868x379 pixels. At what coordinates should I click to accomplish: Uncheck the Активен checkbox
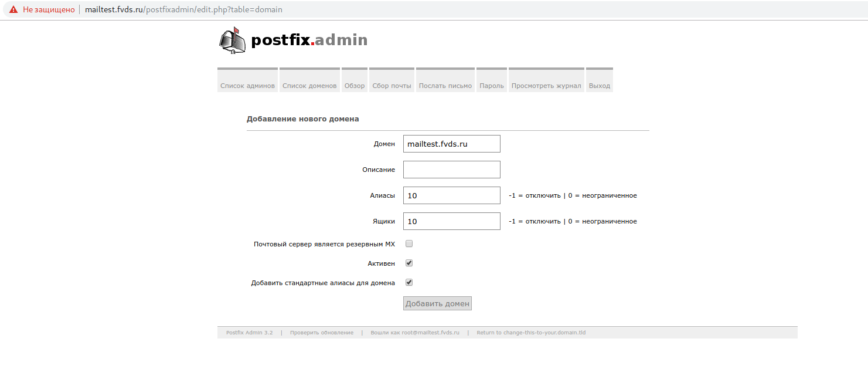tap(409, 263)
